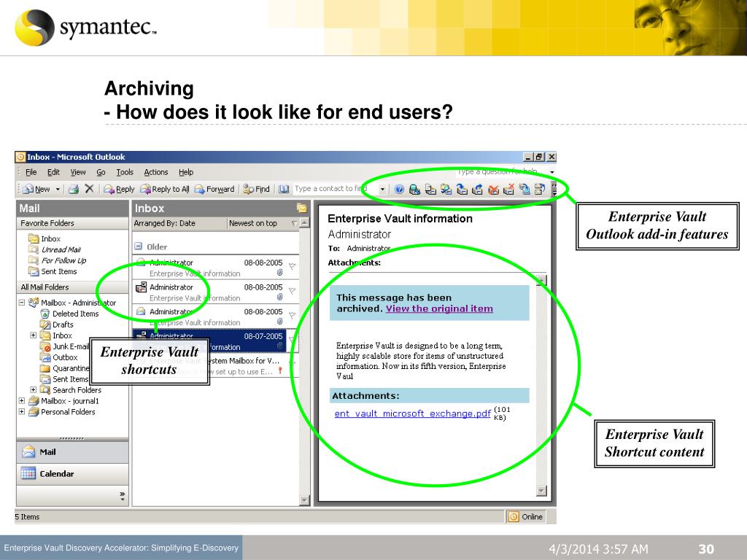747x560 pixels.
Task: Click the flag of the 08-07-2005 message
Action: (292, 339)
